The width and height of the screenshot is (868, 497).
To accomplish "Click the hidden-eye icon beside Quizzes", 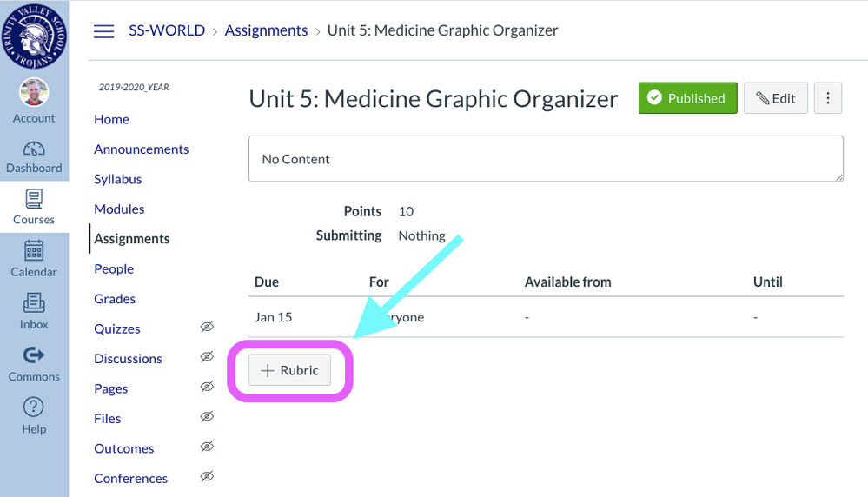I will click(207, 327).
